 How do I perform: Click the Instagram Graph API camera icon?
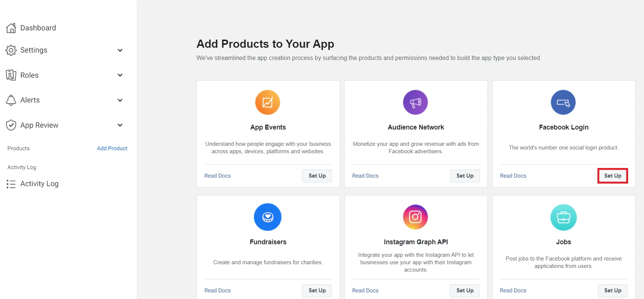point(415,217)
